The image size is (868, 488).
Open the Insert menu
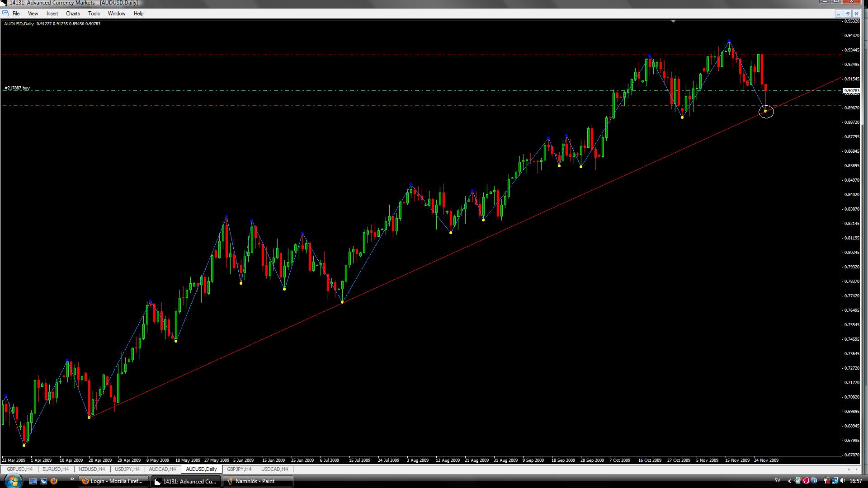[52, 14]
